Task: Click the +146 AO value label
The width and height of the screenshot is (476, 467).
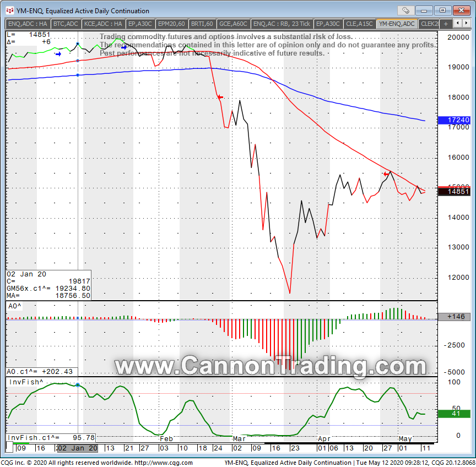Action: 455,317
